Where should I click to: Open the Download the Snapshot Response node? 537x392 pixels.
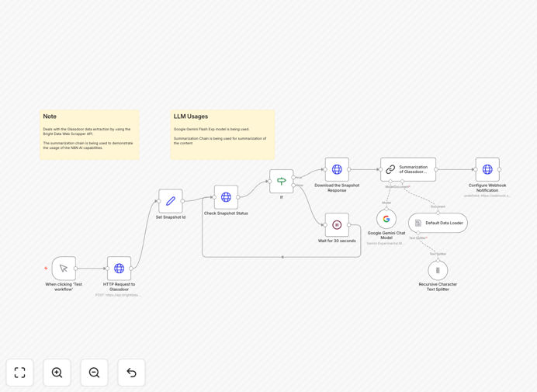click(337, 169)
